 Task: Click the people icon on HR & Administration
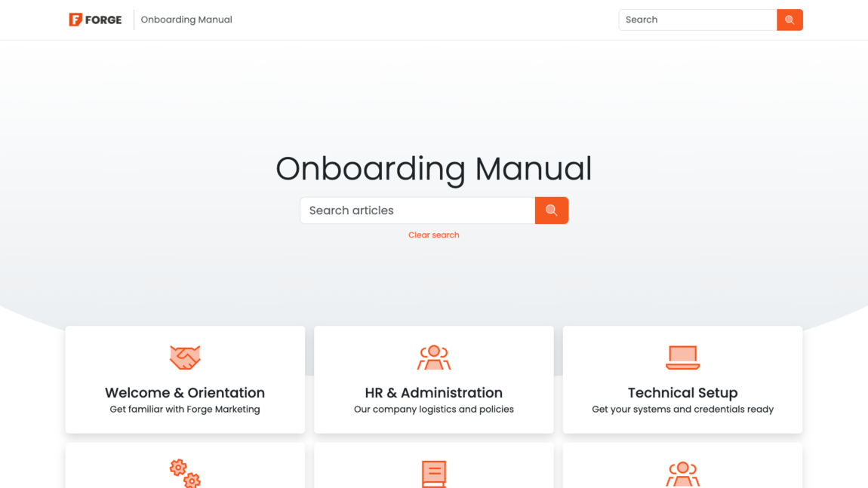tap(433, 357)
